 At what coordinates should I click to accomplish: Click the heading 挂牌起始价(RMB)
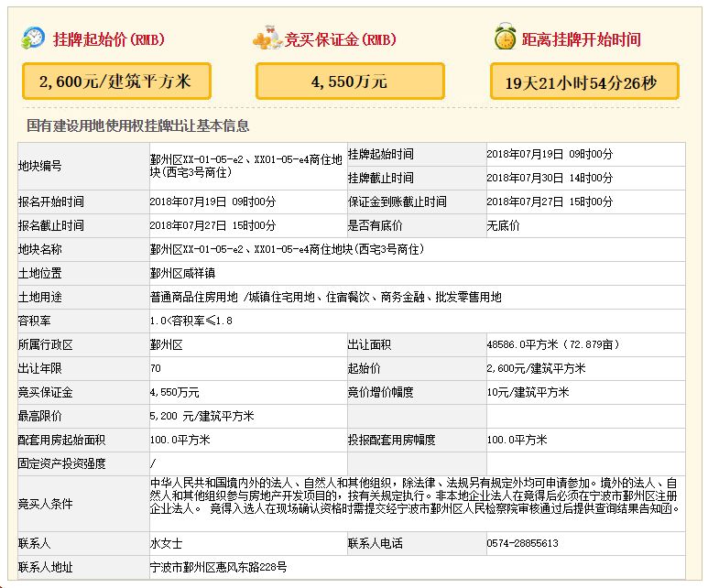click(109, 39)
